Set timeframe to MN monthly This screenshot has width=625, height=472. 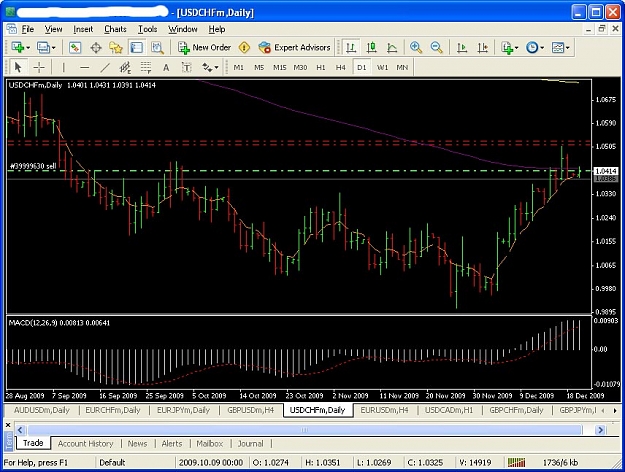402,67
